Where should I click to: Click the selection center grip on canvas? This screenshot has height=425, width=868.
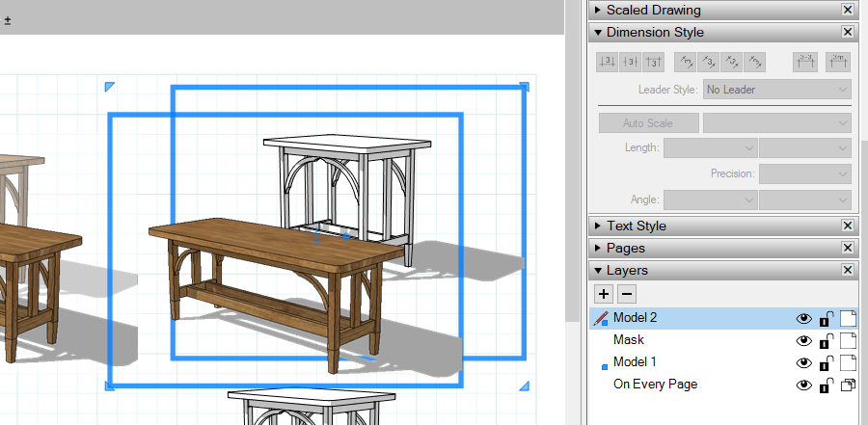(x=317, y=237)
